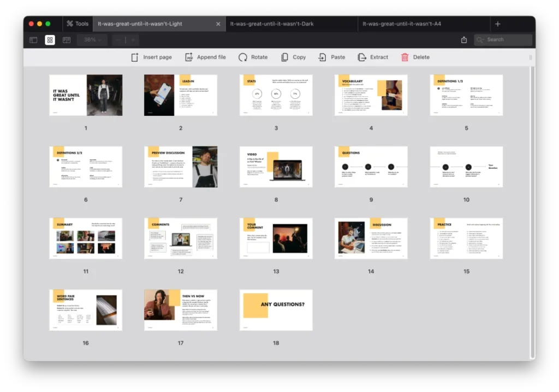Screen dimensions: 559x392
Task: Add a new tab with plus button
Action: coord(497,24)
